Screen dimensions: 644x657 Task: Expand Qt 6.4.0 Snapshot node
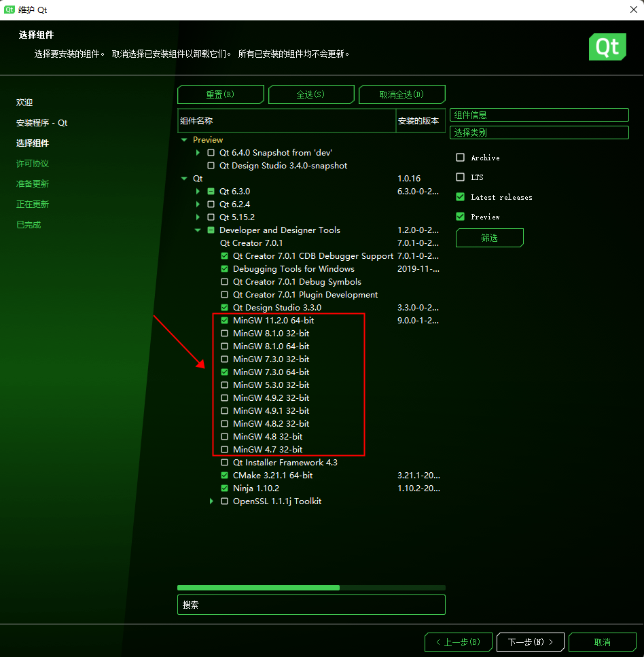198,152
